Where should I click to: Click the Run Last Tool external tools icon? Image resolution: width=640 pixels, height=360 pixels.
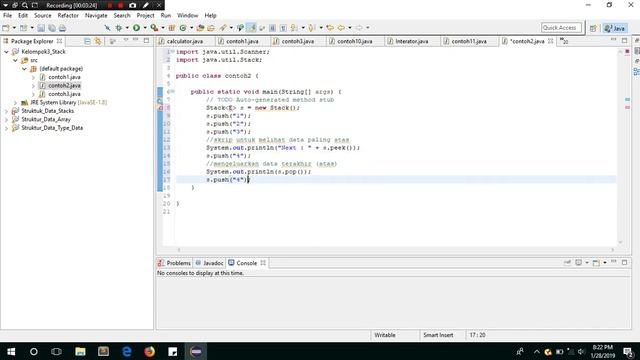[x=154, y=28]
